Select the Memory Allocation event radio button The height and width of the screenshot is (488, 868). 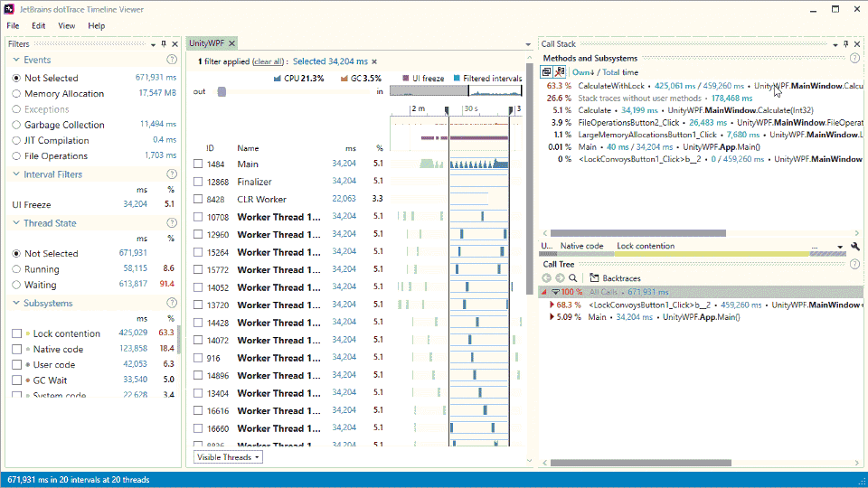coord(16,94)
